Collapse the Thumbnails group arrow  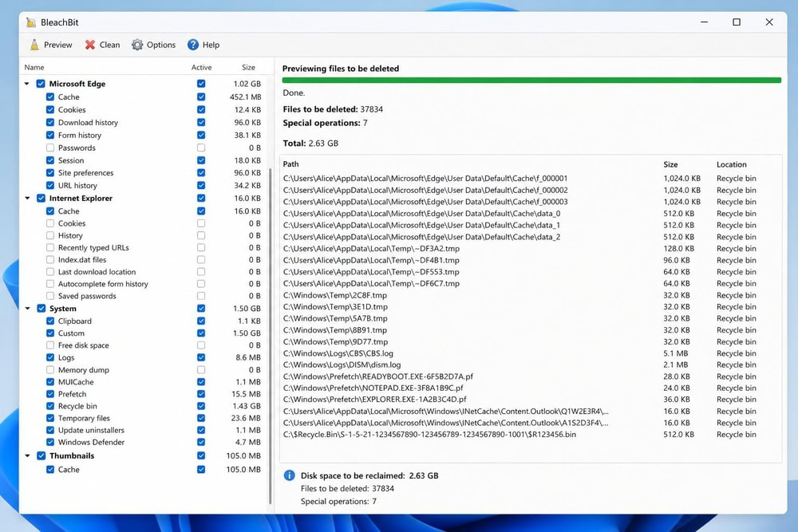click(x=27, y=455)
